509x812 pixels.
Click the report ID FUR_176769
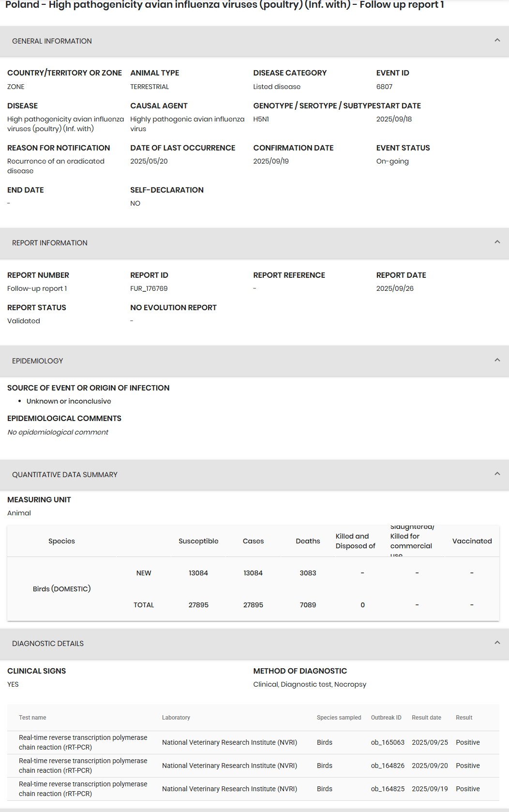pos(149,288)
